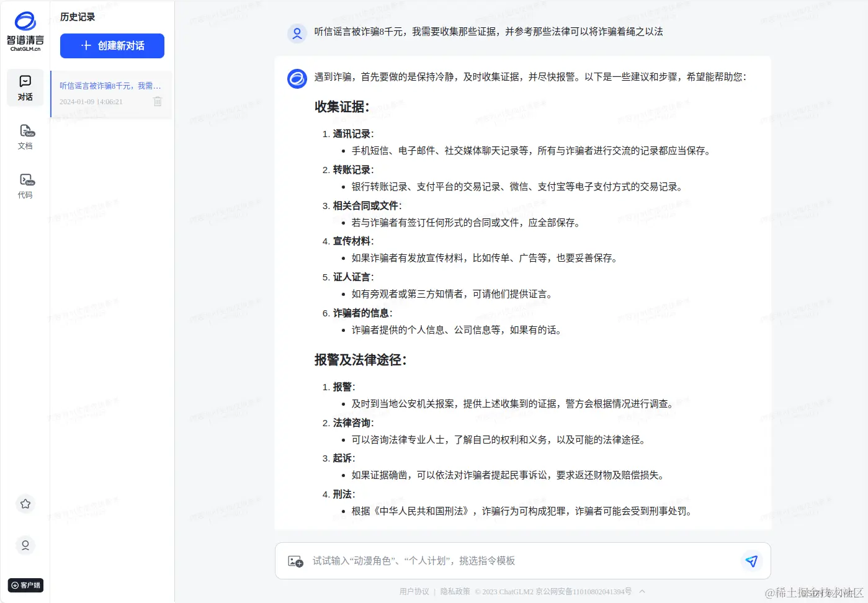The width and height of the screenshot is (868, 603).
Task: Click the user avatar beside the question
Action: point(297,33)
